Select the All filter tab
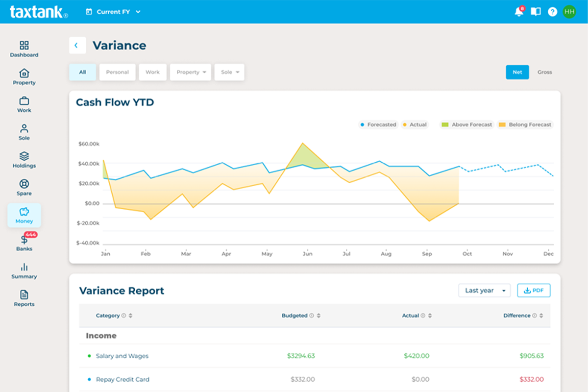588x392 pixels. [x=82, y=72]
